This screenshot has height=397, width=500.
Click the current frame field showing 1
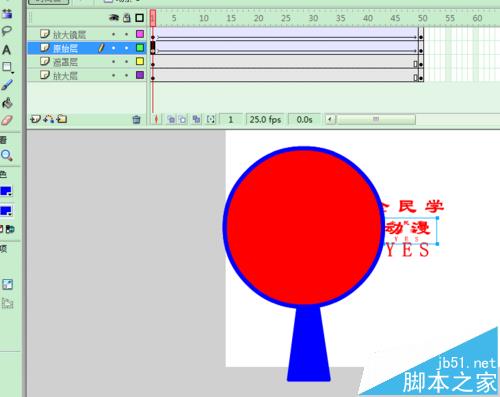[231, 119]
